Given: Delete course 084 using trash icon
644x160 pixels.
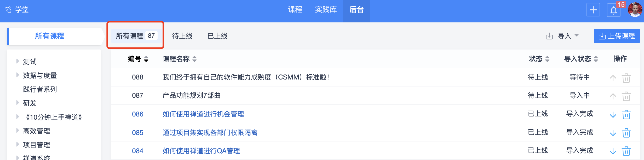Looking at the screenshot, I should tap(626, 151).
